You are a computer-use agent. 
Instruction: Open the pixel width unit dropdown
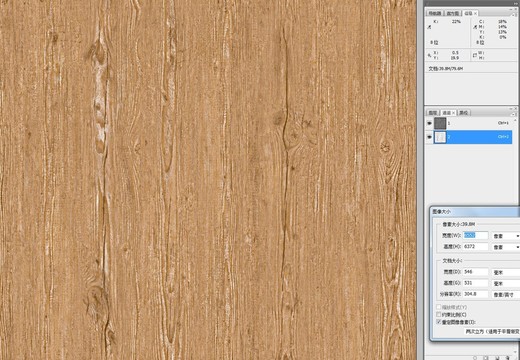(506, 236)
